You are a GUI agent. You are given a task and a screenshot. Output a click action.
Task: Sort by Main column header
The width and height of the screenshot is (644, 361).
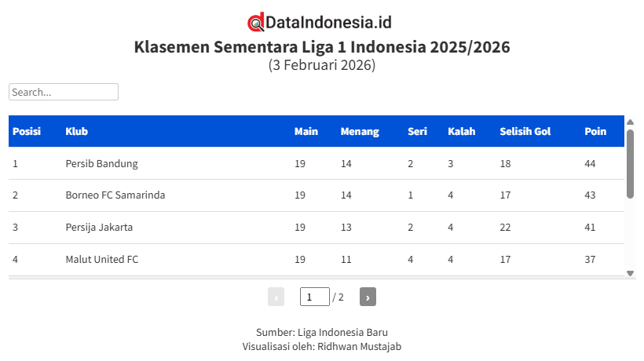click(306, 131)
